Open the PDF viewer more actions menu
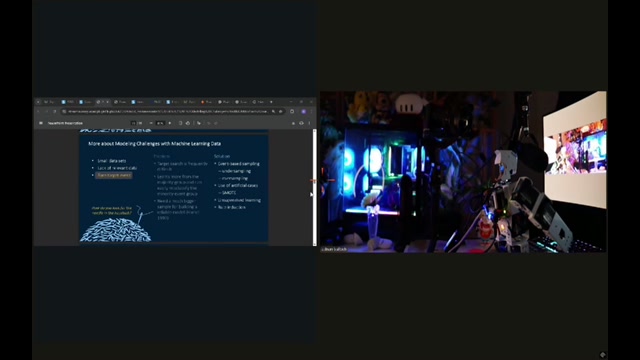Image resolution: width=640 pixels, height=360 pixels. (x=309, y=123)
